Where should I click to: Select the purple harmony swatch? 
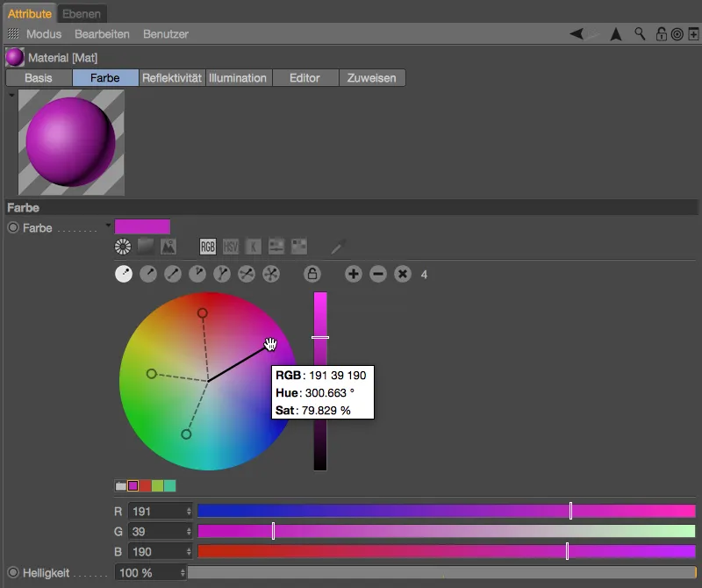point(133,486)
